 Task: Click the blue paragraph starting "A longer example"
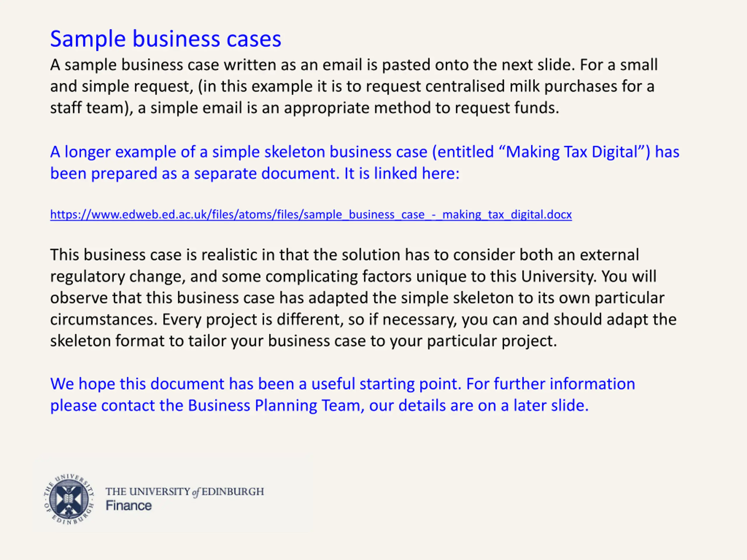click(x=365, y=162)
